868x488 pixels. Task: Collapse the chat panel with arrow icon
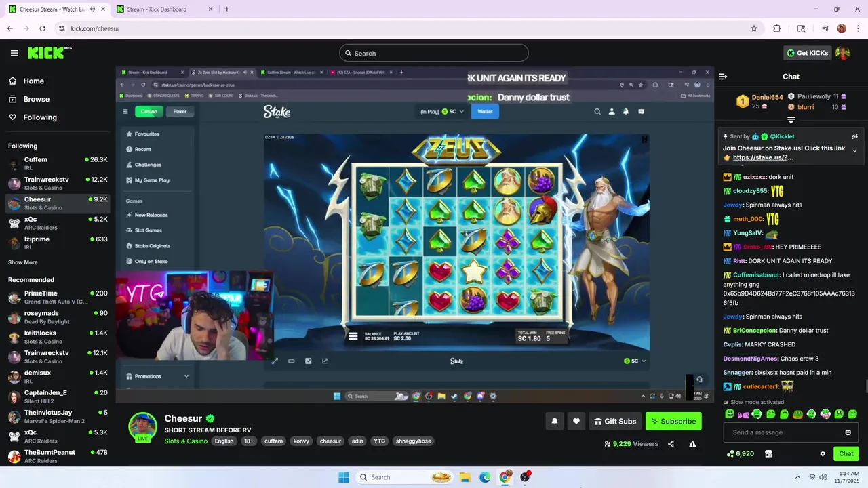(723, 77)
